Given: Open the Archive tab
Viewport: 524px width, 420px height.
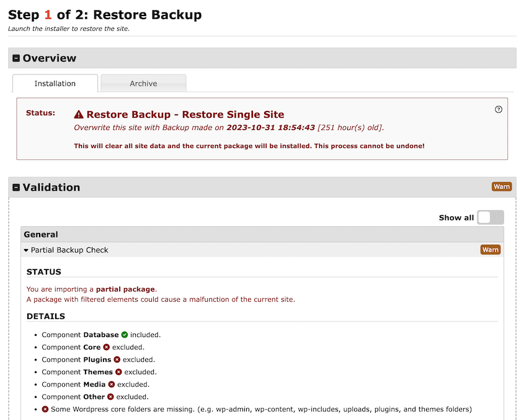Looking at the screenshot, I should coord(143,84).
